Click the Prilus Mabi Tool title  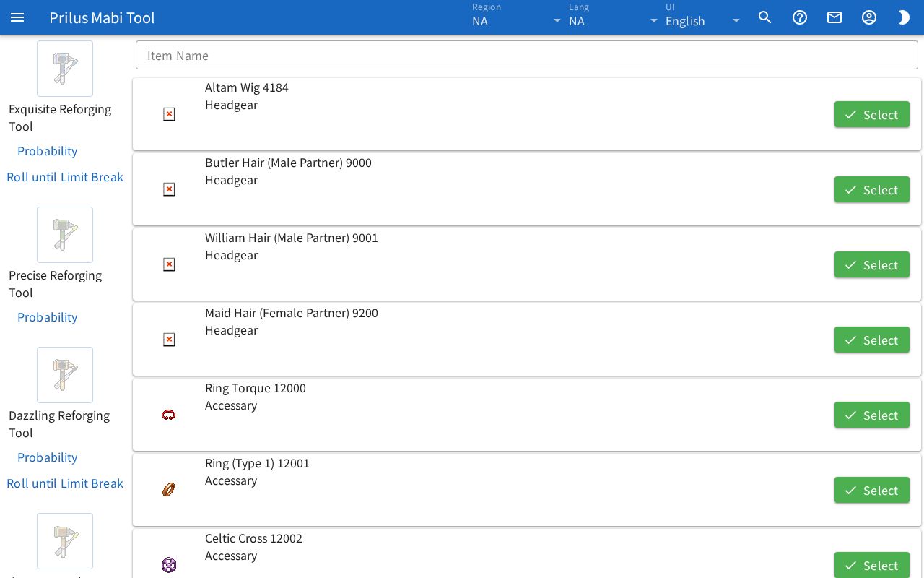pos(102,17)
